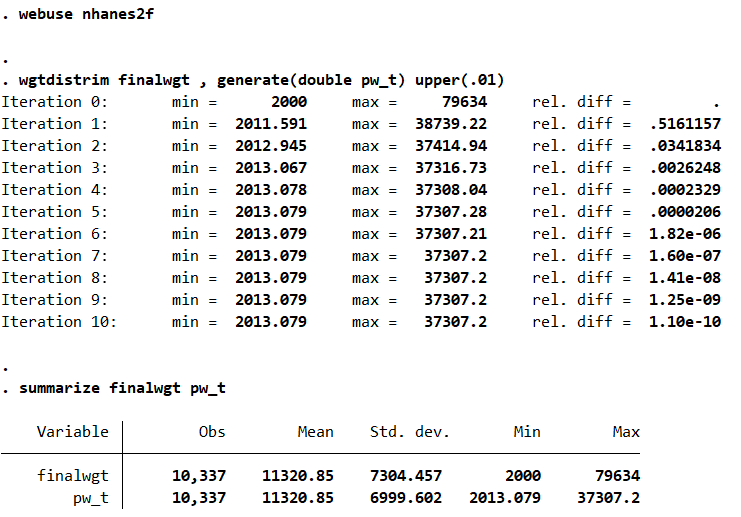Click 'Iteration 0:' label
The image size is (741, 517).
[x=55, y=102]
